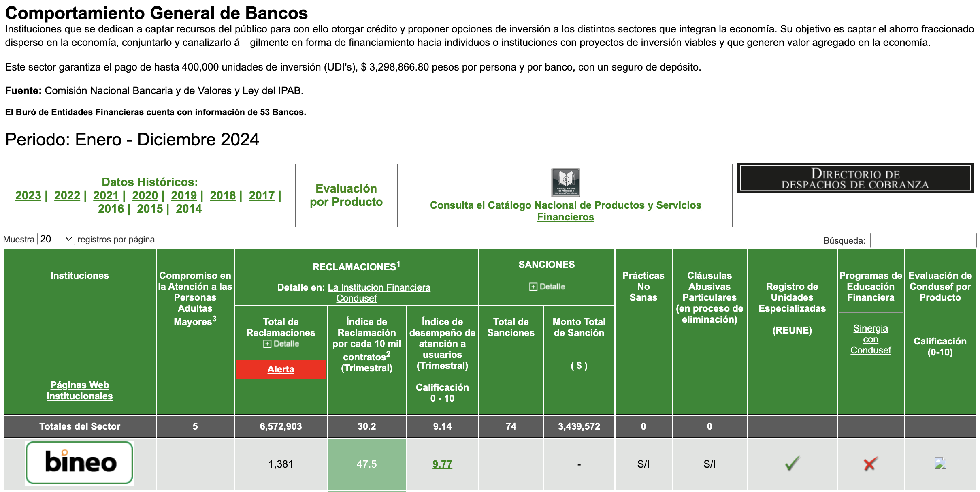Click the Búsqueda search field
980x492 pixels.
click(923, 240)
